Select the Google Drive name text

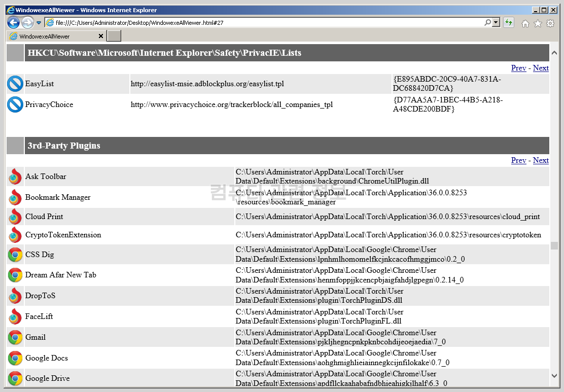point(48,378)
